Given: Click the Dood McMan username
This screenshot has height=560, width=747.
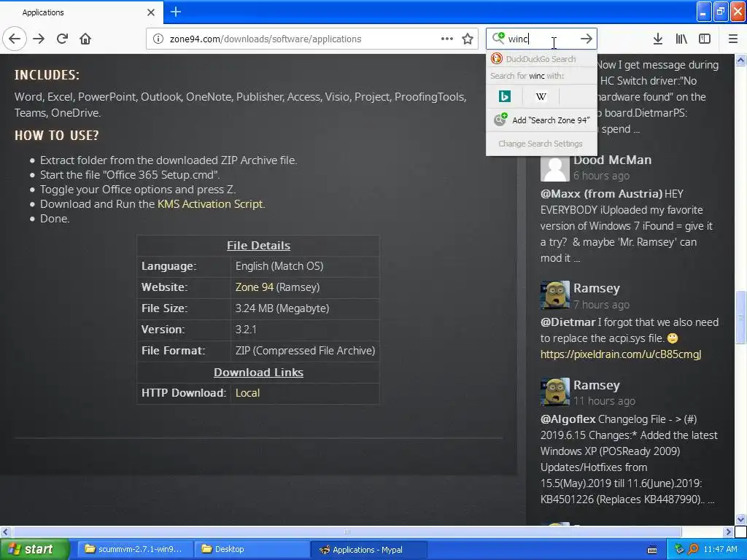Looking at the screenshot, I should click(x=612, y=160).
